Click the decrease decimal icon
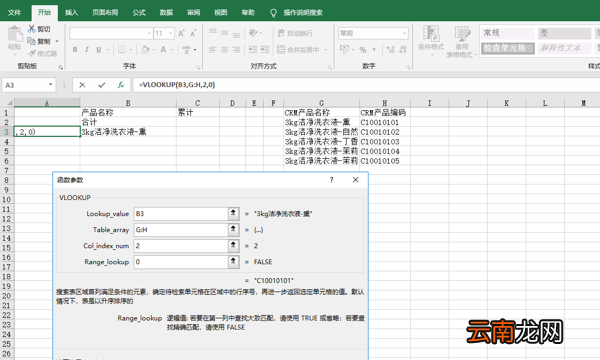The width and height of the screenshot is (600, 360). coord(403,50)
